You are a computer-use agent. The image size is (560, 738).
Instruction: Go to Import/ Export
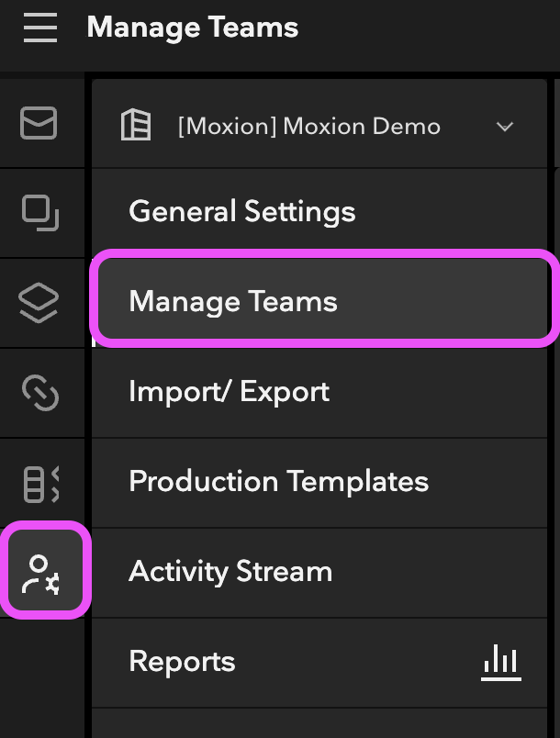pyautogui.click(x=319, y=393)
